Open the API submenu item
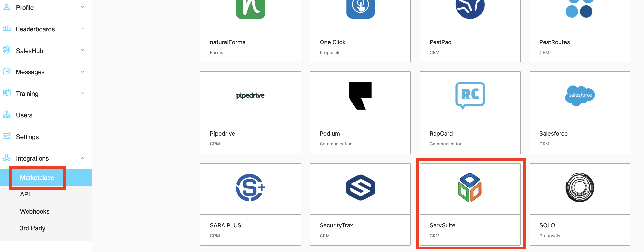 [x=25, y=194]
